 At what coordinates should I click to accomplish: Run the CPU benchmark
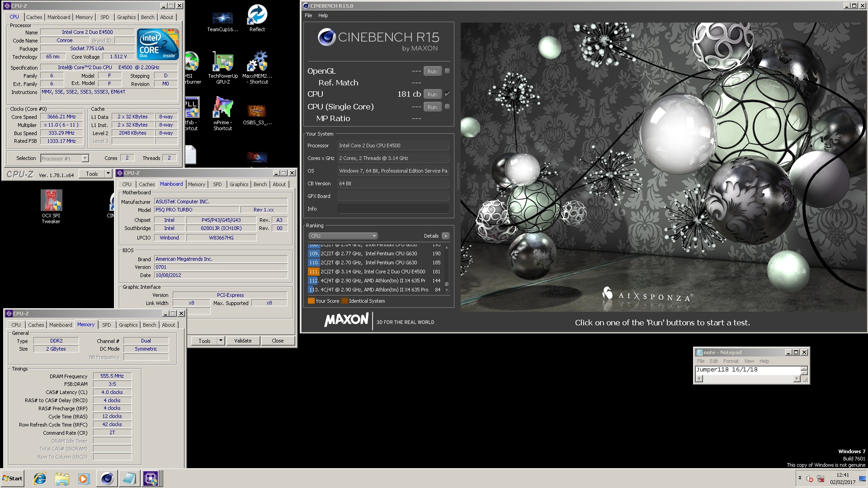(x=432, y=94)
